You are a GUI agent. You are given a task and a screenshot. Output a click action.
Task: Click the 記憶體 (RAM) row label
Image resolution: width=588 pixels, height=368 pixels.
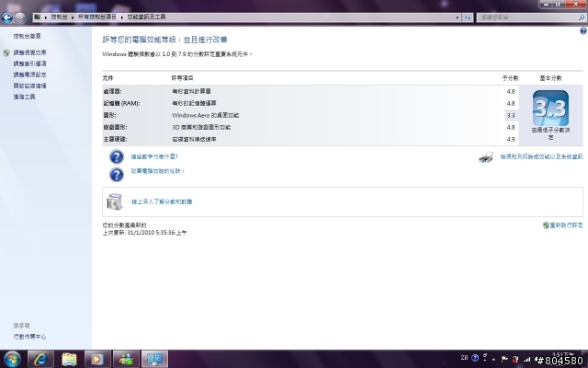click(122, 103)
